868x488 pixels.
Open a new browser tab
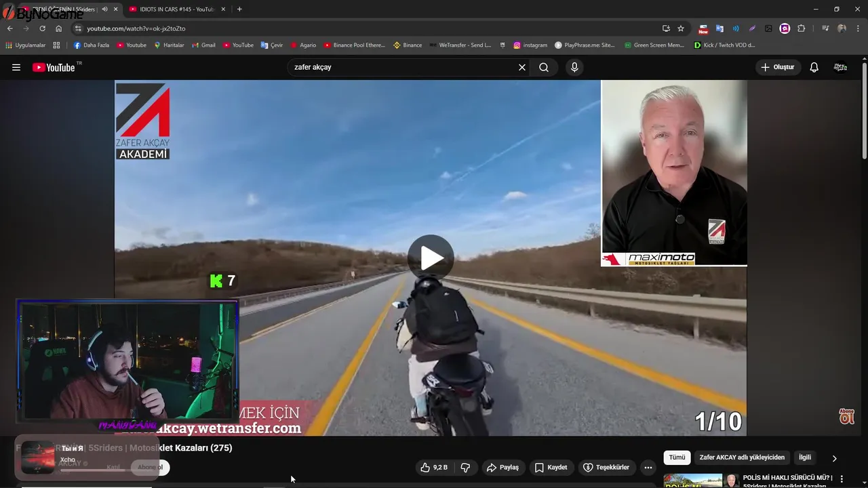(x=239, y=9)
